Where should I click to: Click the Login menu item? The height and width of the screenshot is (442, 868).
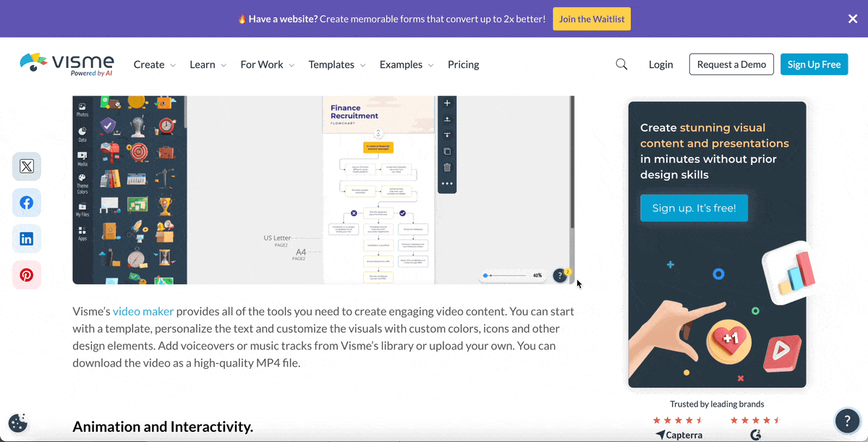[660, 64]
